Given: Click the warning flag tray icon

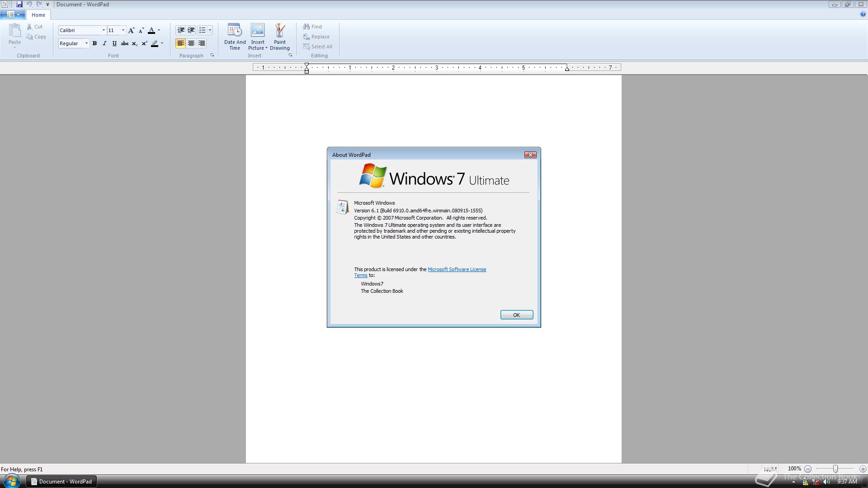Looking at the screenshot, I should click(805, 482).
